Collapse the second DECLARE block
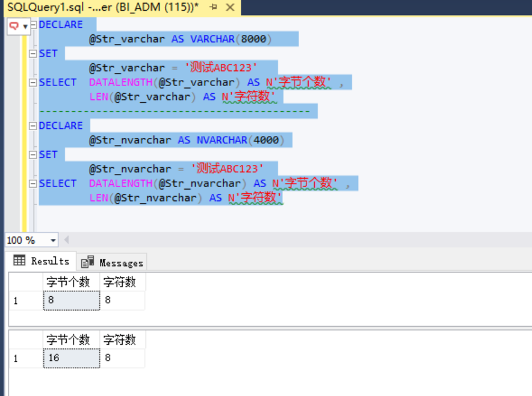Viewport: 532px width, 396px height. (33, 126)
